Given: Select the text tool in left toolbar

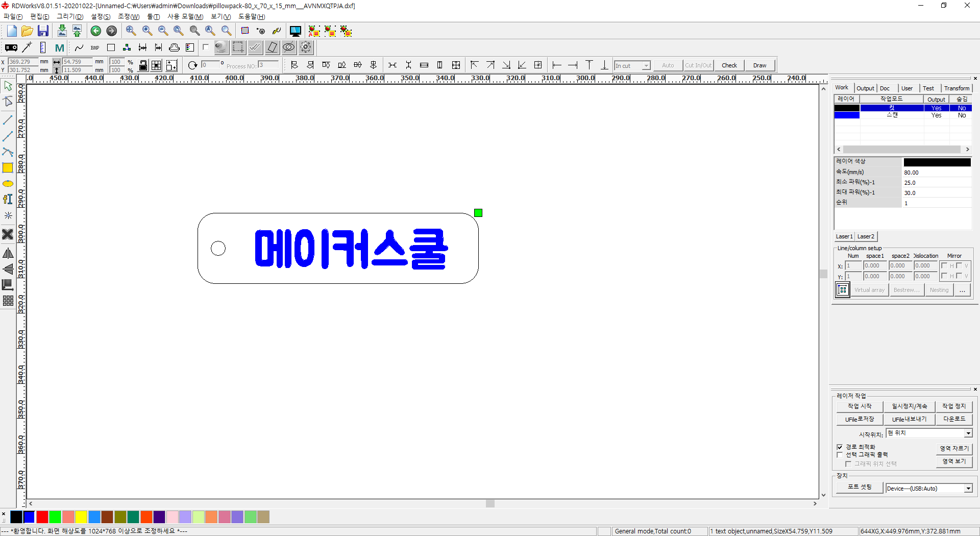Looking at the screenshot, I should [x=8, y=200].
